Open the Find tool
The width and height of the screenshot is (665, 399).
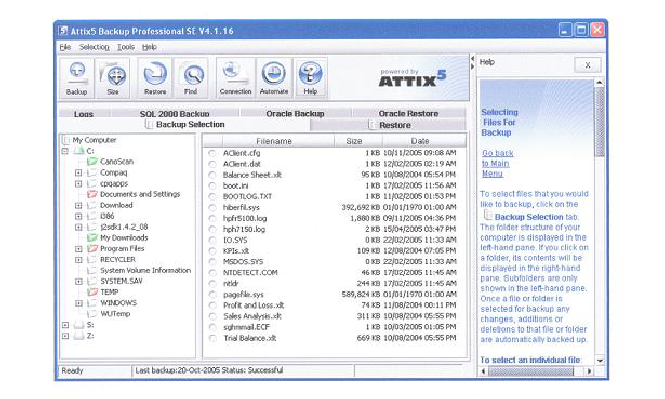[x=191, y=78]
